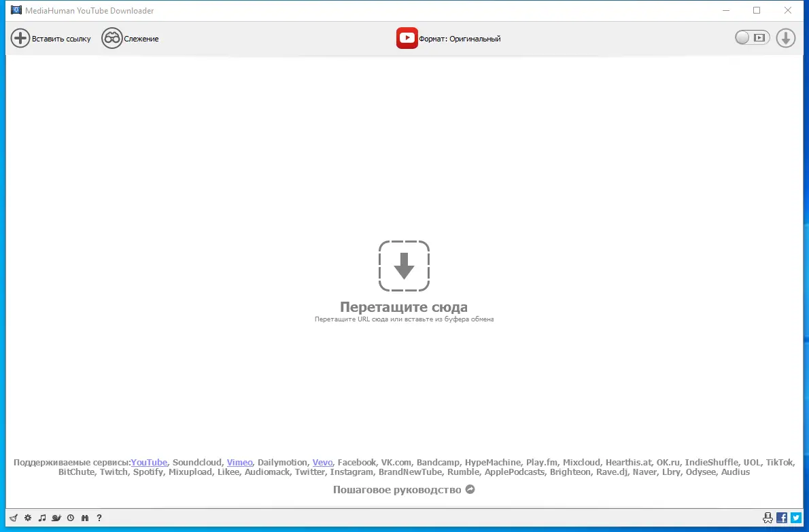Click the Soundcloud service name
This screenshot has width=809, height=532.
[x=197, y=463]
